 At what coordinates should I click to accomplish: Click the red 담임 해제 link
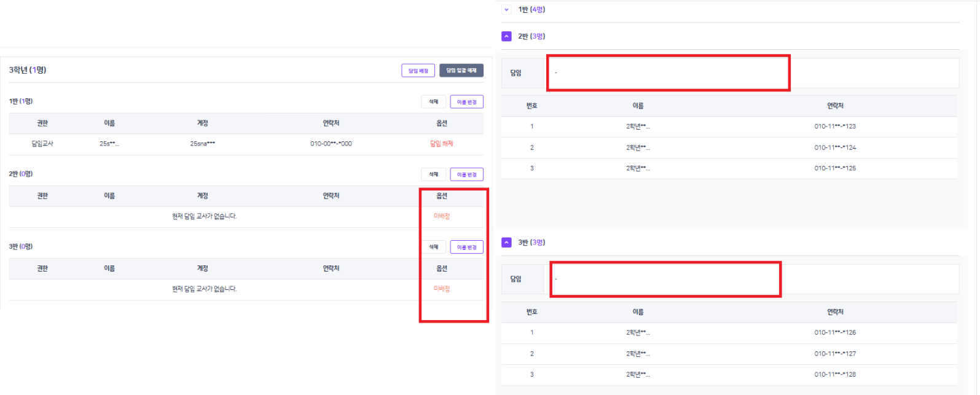(441, 144)
